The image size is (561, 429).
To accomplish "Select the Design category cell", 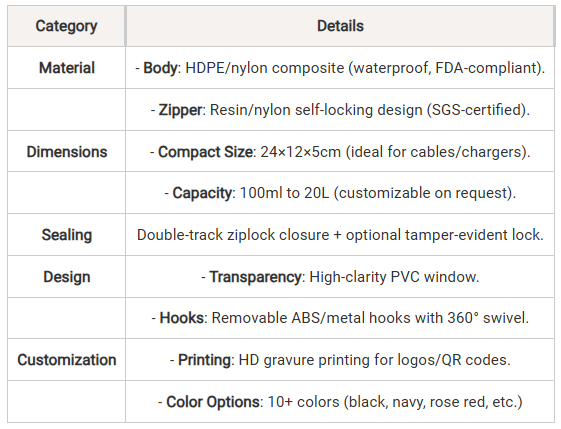I will tap(67, 277).
